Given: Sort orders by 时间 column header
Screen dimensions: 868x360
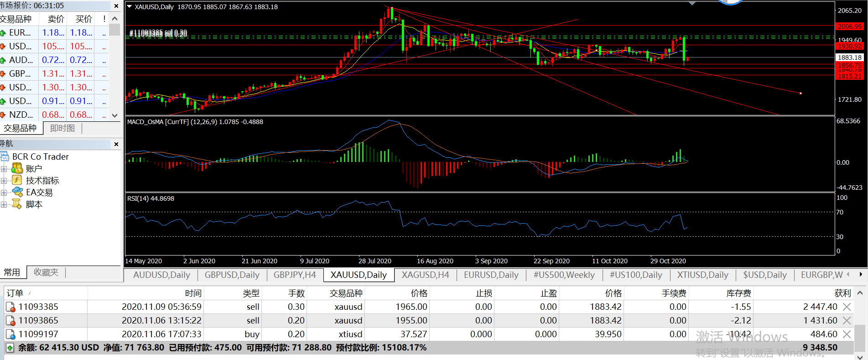Looking at the screenshot, I should (145, 293).
